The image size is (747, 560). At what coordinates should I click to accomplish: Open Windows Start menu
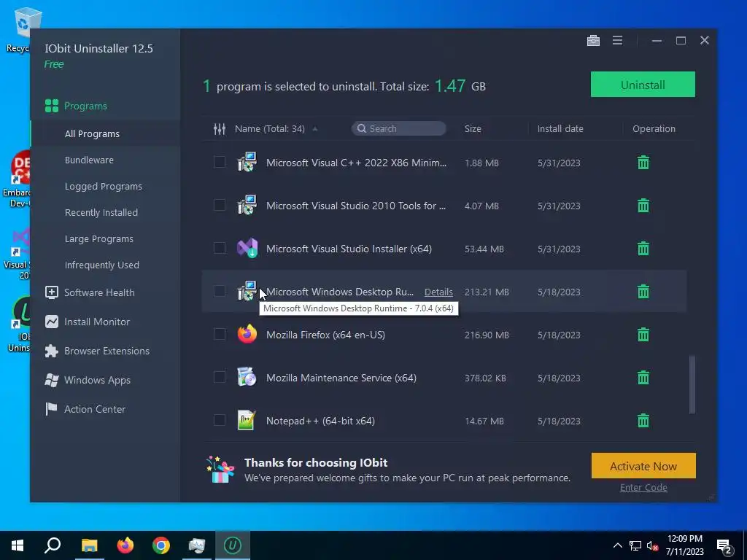(x=18, y=545)
